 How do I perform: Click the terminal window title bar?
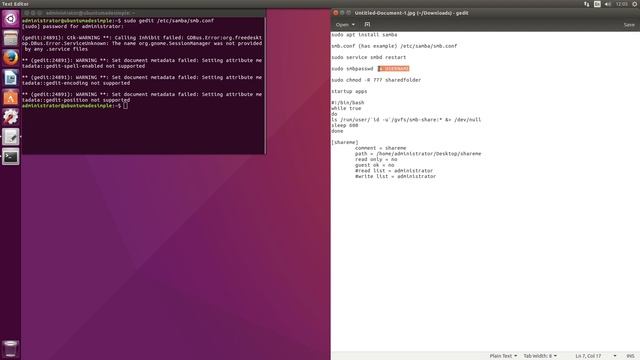(x=143, y=13)
